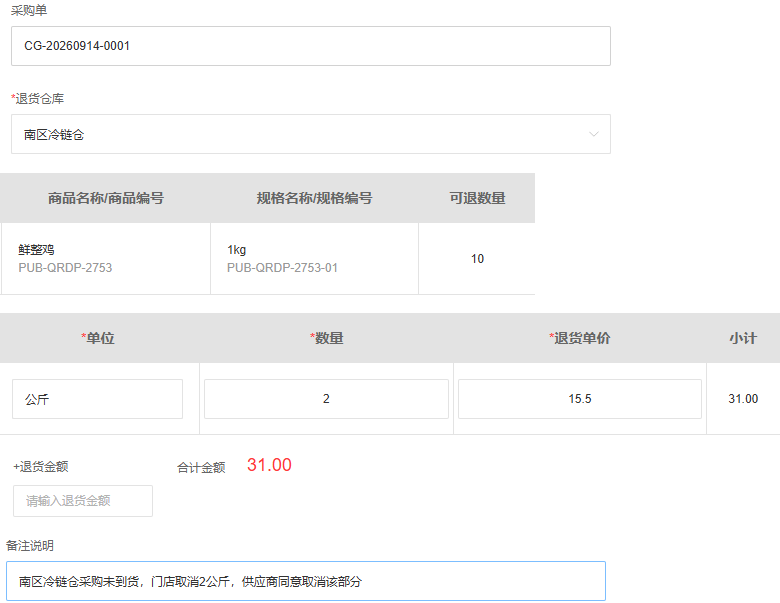
Task: Click spec code PUB-QRDP-2753-01
Action: (282, 268)
